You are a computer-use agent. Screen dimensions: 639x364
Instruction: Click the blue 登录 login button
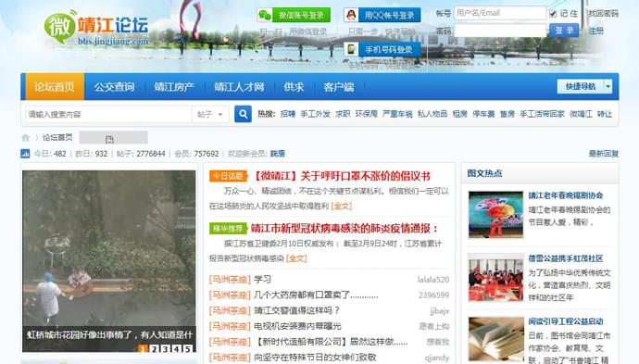[564, 31]
